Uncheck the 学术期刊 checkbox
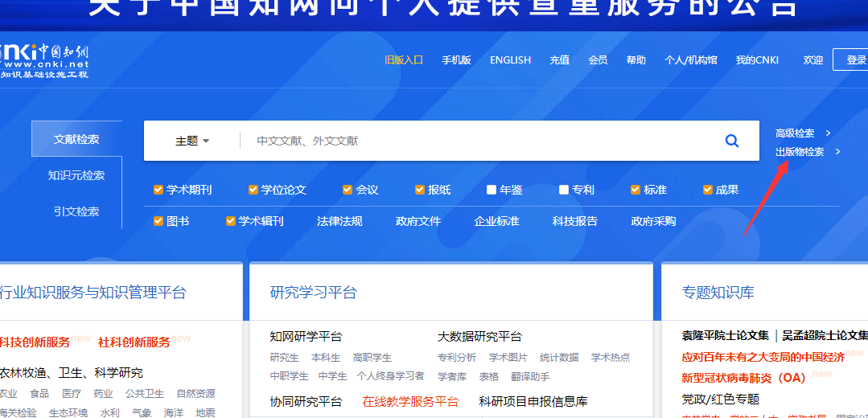This screenshot has width=868, height=418. (158, 191)
